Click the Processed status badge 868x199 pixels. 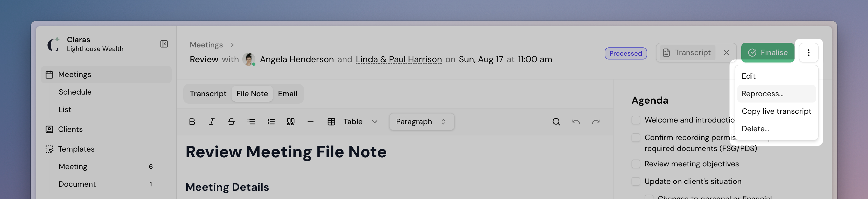click(625, 53)
